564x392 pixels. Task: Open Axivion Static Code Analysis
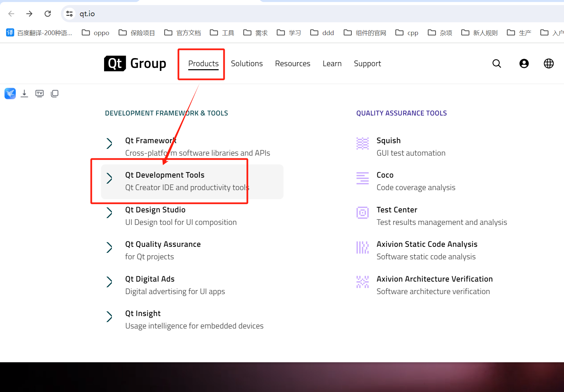(427, 244)
